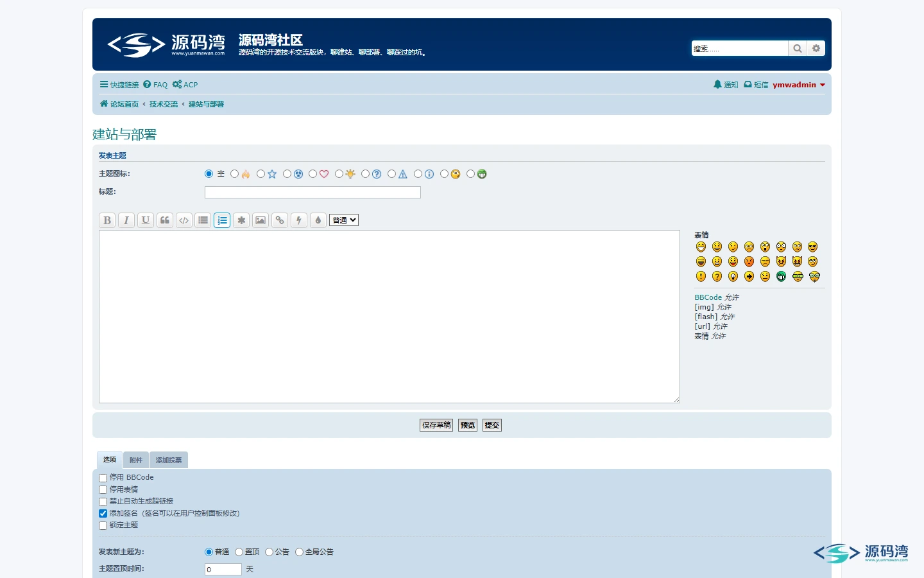Go to 论坛首页 in the breadcrumb
The width and height of the screenshot is (924, 578).
(x=119, y=104)
